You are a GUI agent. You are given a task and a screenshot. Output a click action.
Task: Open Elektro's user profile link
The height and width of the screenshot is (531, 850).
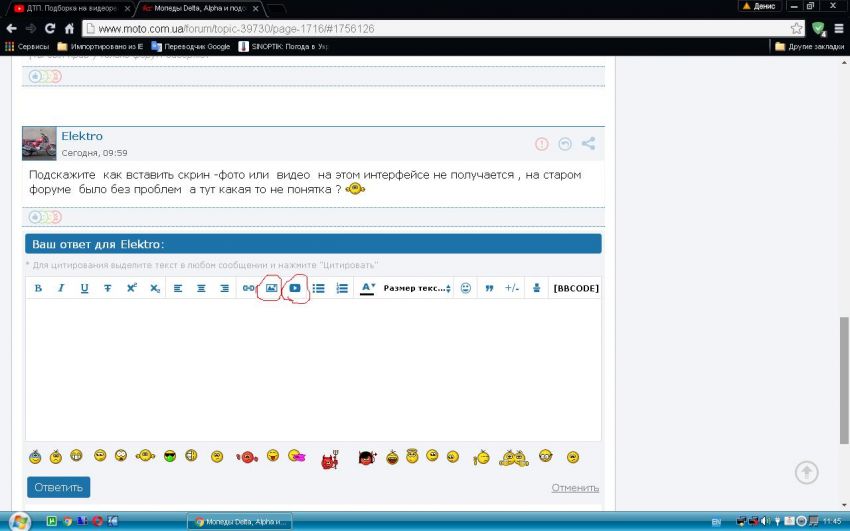point(82,136)
